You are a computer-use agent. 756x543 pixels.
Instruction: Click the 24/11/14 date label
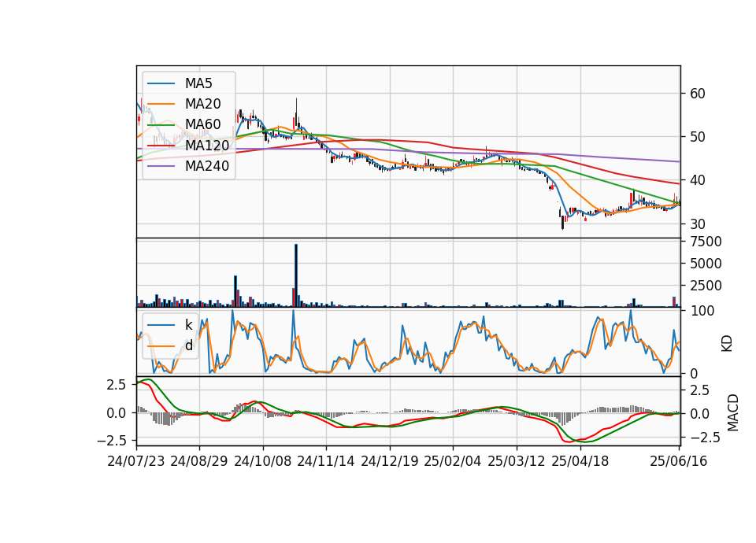click(x=326, y=461)
